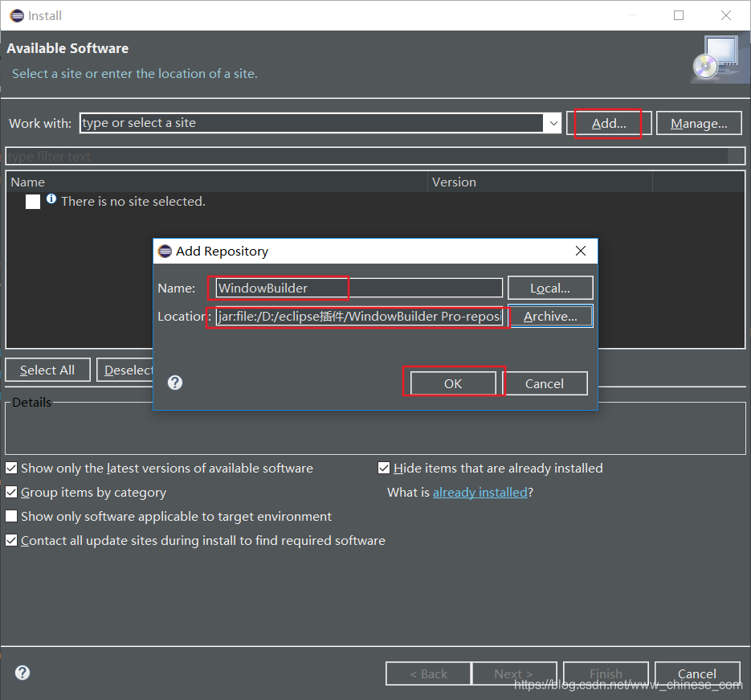Click the Eclipse icon in Add Repository title bar

165,251
